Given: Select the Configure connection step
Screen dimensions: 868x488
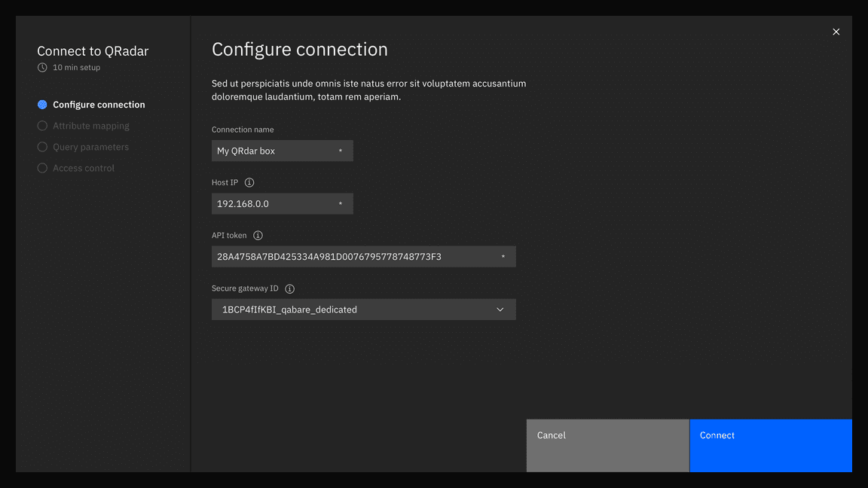Looking at the screenshot, I should tap(99, 104).
